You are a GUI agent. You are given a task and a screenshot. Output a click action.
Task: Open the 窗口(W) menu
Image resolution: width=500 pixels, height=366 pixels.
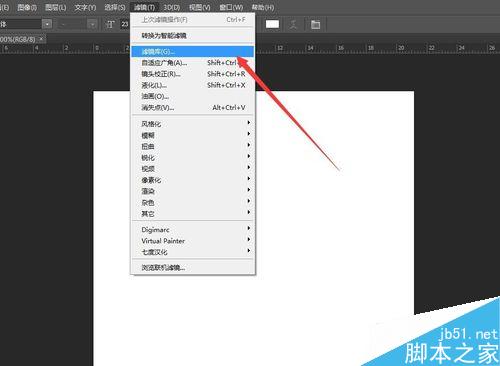point(231,7)
